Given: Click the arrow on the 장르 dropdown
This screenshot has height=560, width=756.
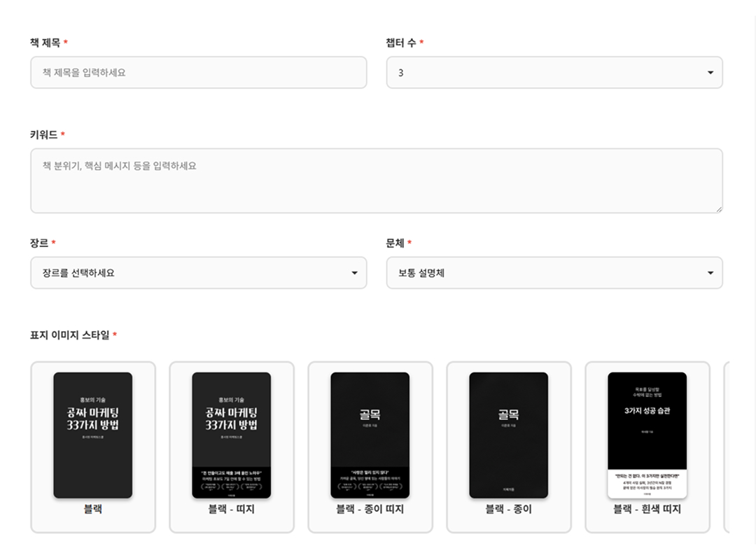Looking at the screenshot, I should 354,273.
